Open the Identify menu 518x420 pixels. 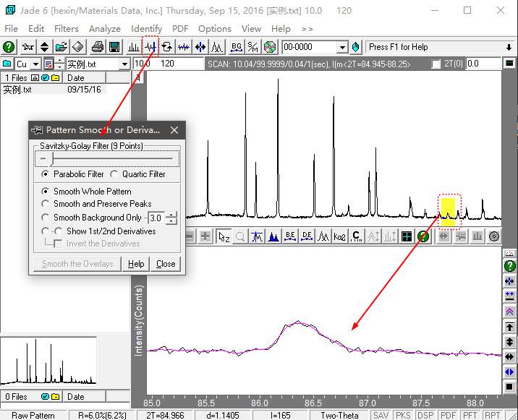tap(146, 29)
